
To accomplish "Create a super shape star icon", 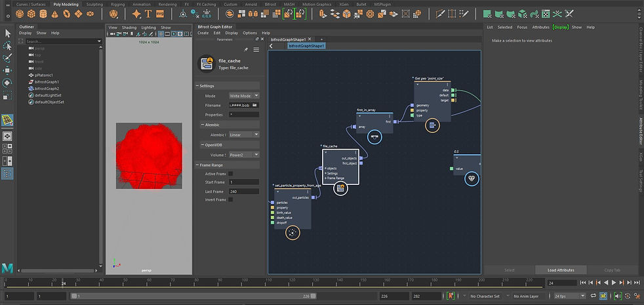I will pyautogui.click(x=137, y=14).
